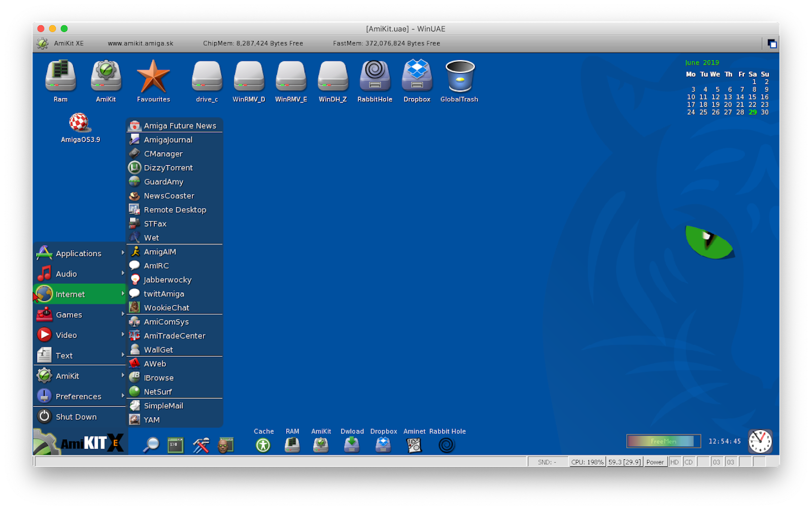The height and width of the screenshot is (510, 812).
Task: Open the Wet weather entry
Action: pos(175,237)
